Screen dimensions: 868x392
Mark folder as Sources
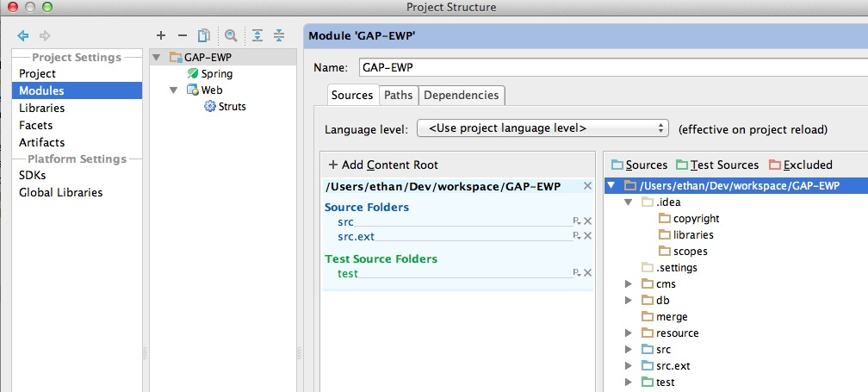click(639, 165)
